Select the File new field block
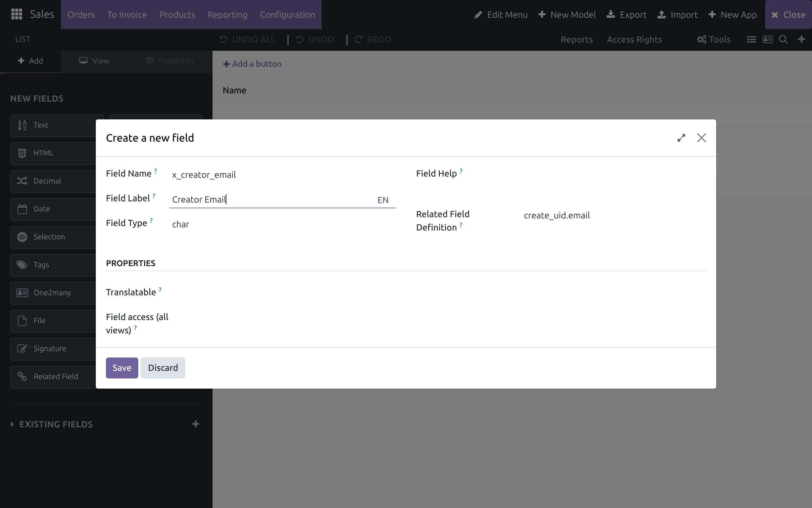Screen dimensions: 812x508 53,321
